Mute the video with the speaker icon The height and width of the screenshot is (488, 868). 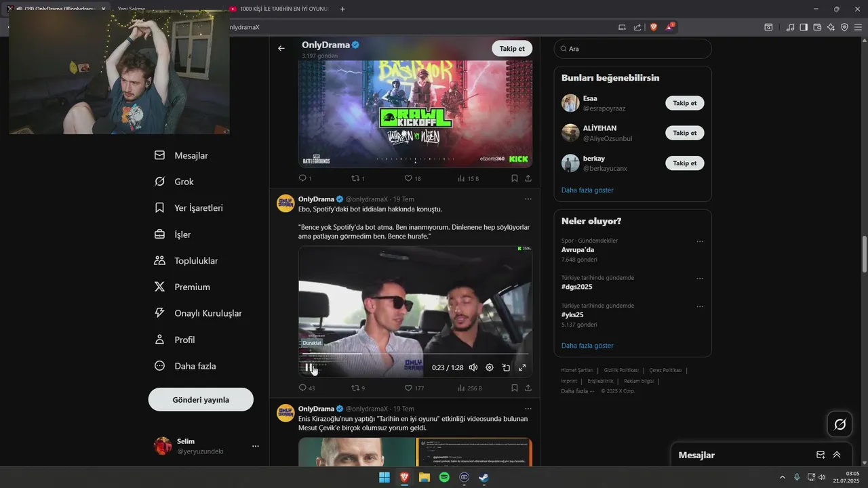coord(473,367)
